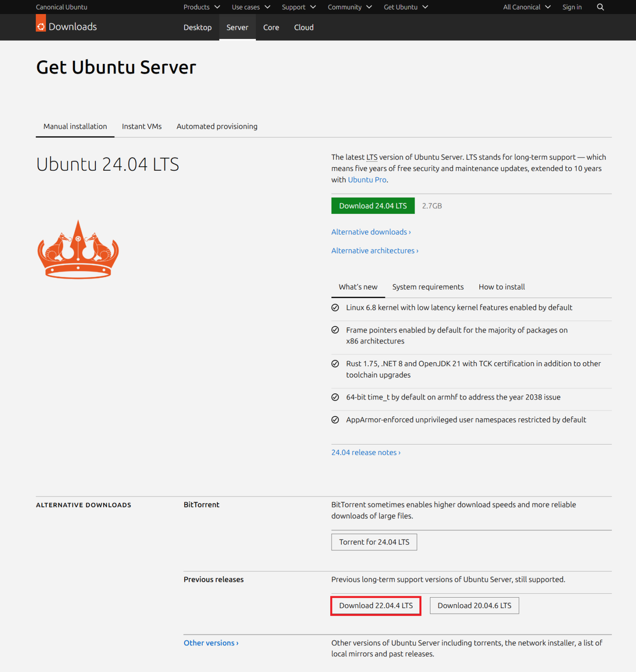Select the Desktop section in the navigation
Image resolution: width=636 pixels, height=672 pixels.
(x=197, y=27)
